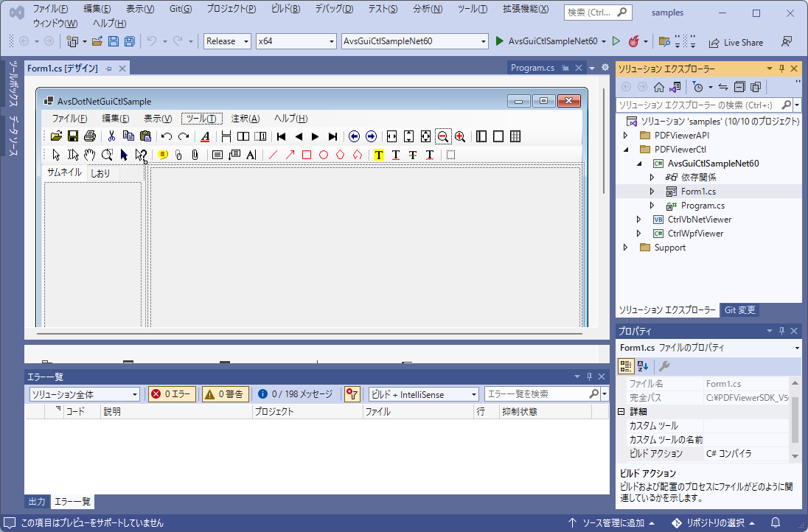Click the yellow highlight text T icon
Screen dimensions: 808x532
pos(379,155)
